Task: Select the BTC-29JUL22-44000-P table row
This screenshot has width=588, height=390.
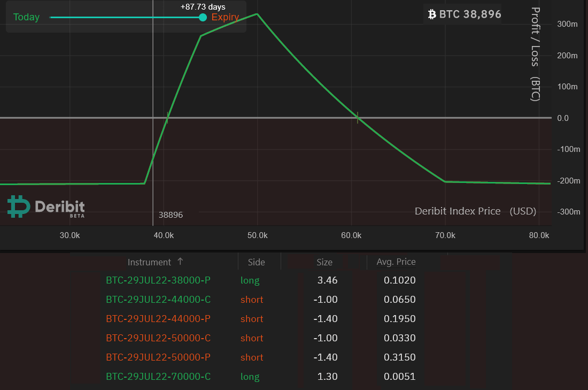Action: 158,318
